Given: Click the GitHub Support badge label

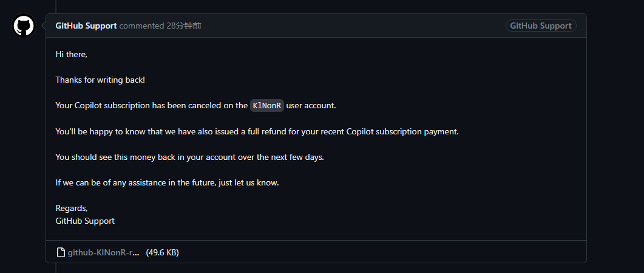Looking at the screenshot, I should click(x=540, y=26).
